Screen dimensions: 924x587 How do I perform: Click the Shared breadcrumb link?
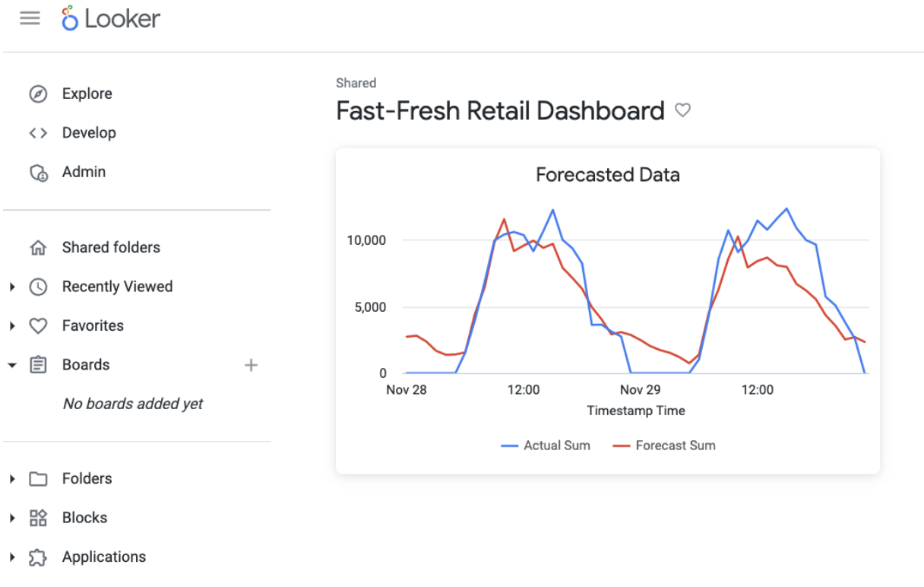click(x=356, y=83)
